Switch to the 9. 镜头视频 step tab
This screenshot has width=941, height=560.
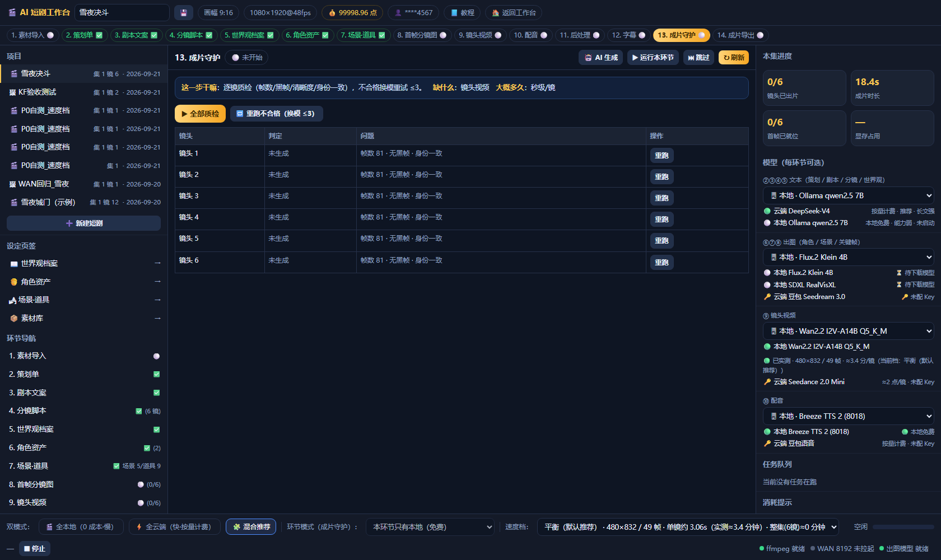pos(480,35)
